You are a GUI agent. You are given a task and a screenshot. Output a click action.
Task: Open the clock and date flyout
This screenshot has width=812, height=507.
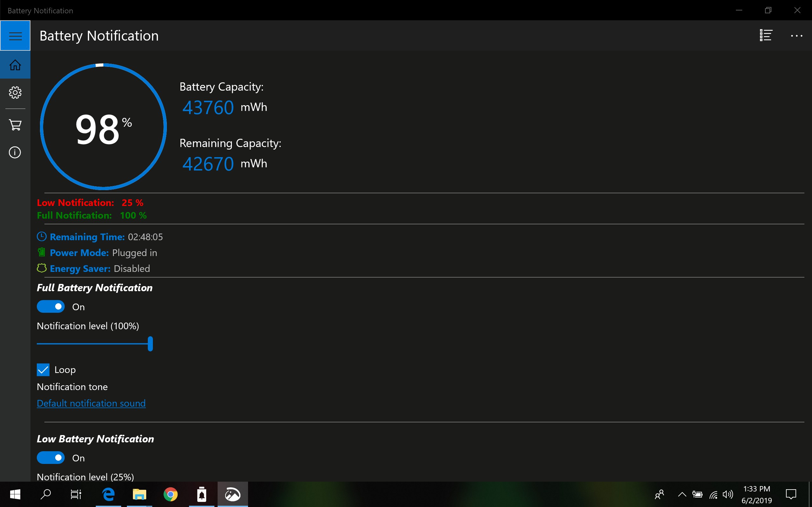pos(756,494)
